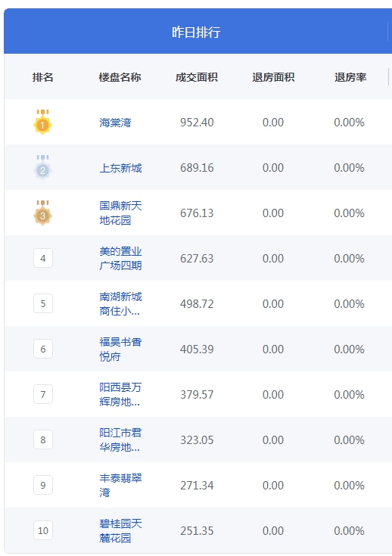Open the 南湖新城商住小... link

tap(120, 303)
